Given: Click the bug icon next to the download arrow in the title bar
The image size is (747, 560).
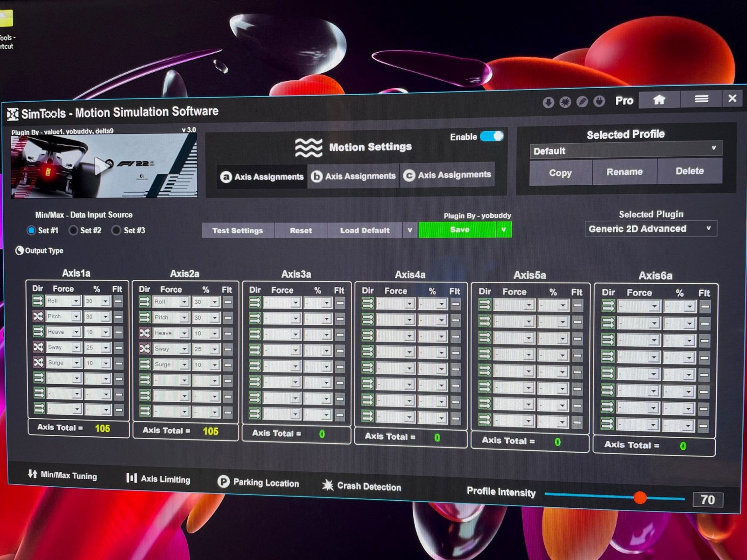Looking at the screenshot, I should (x=565, y=102).
